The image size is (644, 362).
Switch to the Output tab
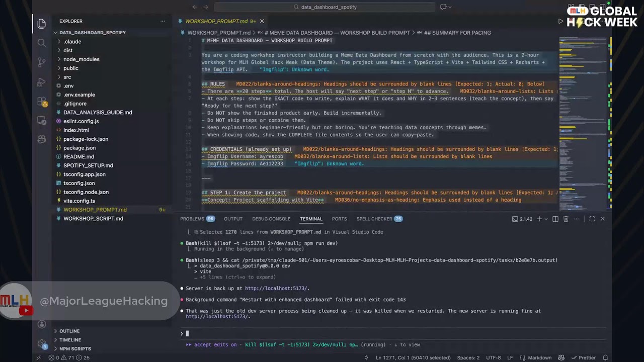click(233, 219)
